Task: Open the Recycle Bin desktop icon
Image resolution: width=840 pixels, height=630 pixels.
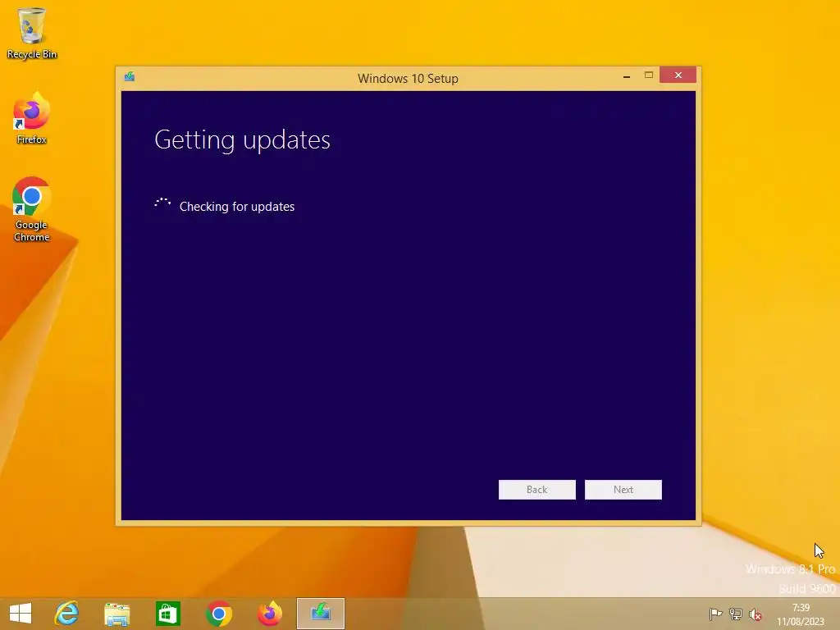Action: pos(32,33)
